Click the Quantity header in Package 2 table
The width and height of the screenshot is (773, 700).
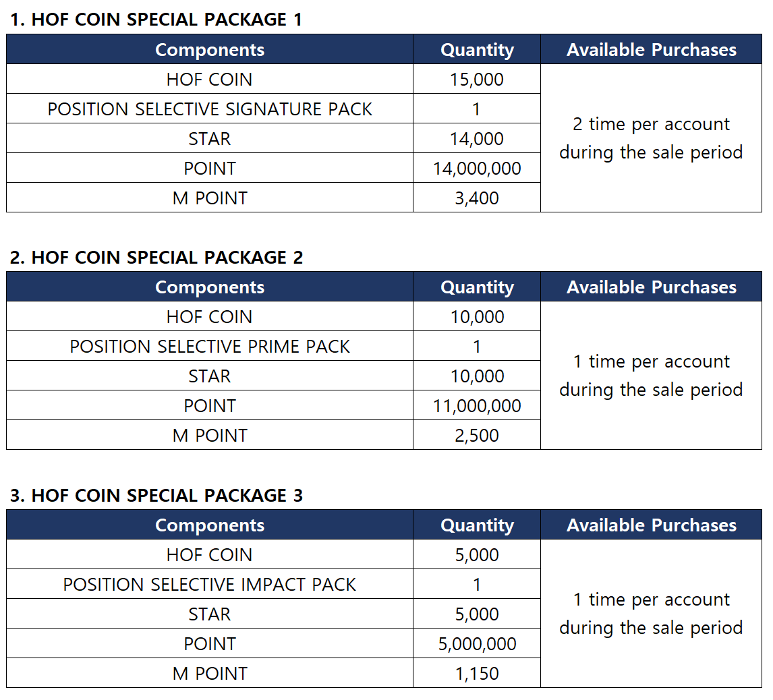click(477, 287)
